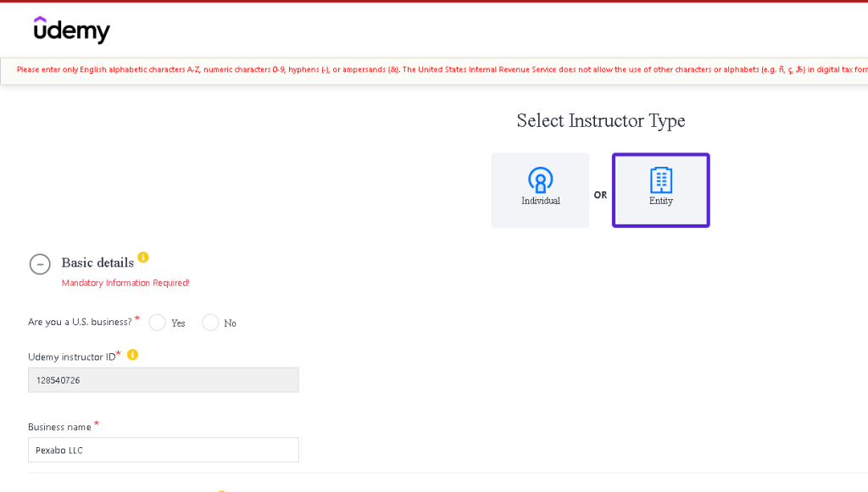Click the red IRS character warning banner

(x=434, y=70)
